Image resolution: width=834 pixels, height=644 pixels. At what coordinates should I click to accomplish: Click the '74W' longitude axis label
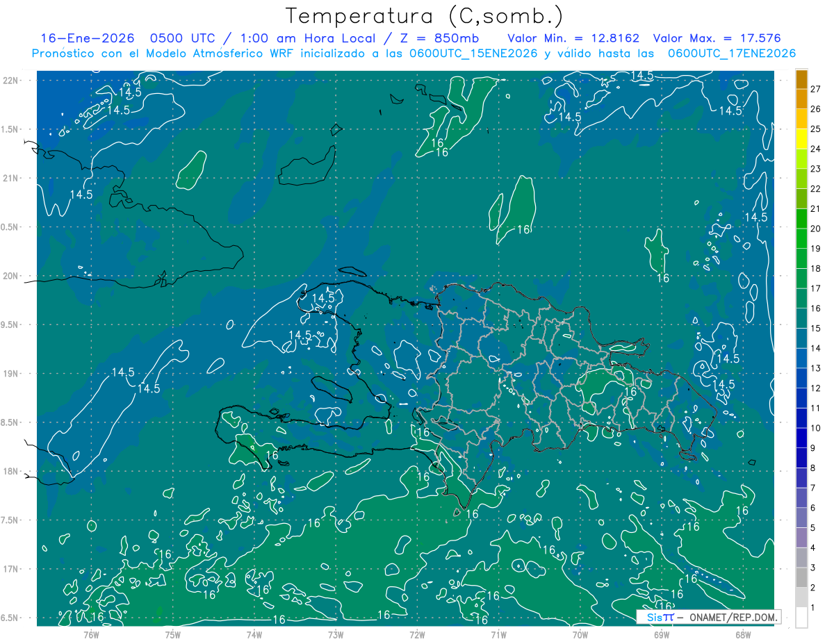point(254,634)
